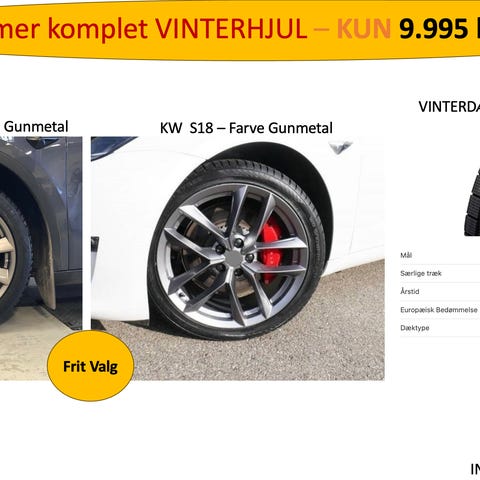The height and width of the screenshot is (480, 480).
Task: Click the KW S18 – Farve Gunmetal caption
Action: point(246,128)
